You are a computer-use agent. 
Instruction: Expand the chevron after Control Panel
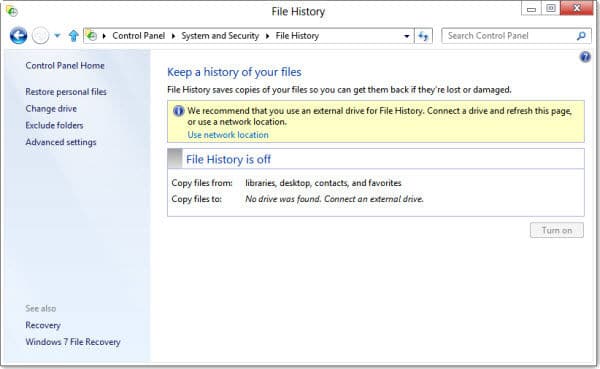[x=173, y=36]
